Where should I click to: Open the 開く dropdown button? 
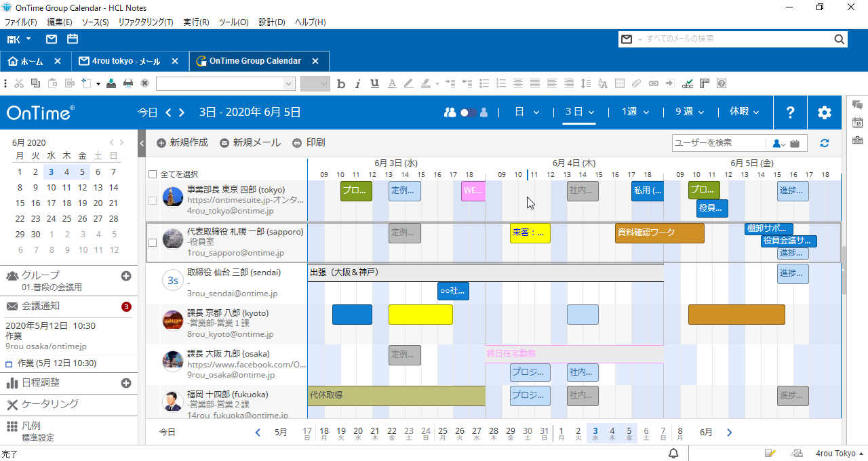click(19, 39)
